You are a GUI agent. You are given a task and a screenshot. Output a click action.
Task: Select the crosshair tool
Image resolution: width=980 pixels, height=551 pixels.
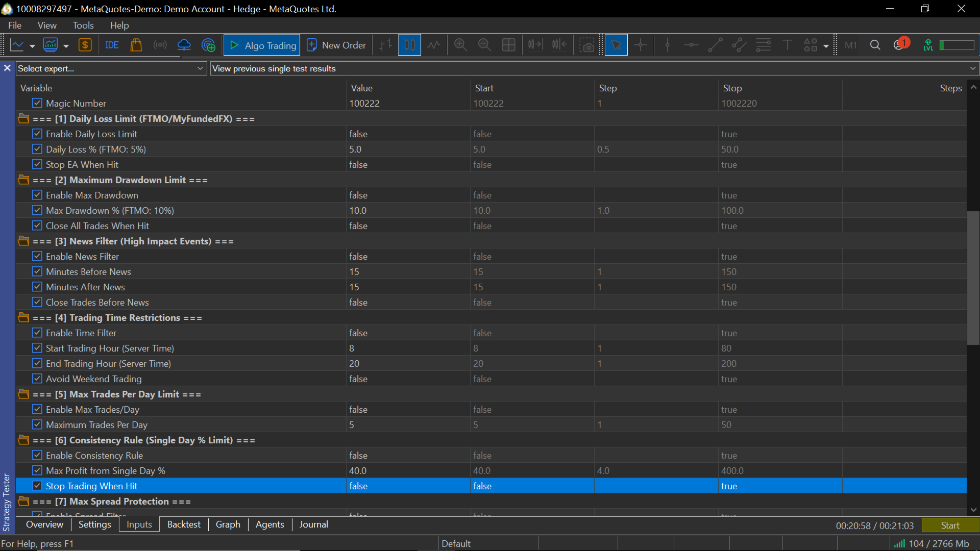(x=641, y=45)
